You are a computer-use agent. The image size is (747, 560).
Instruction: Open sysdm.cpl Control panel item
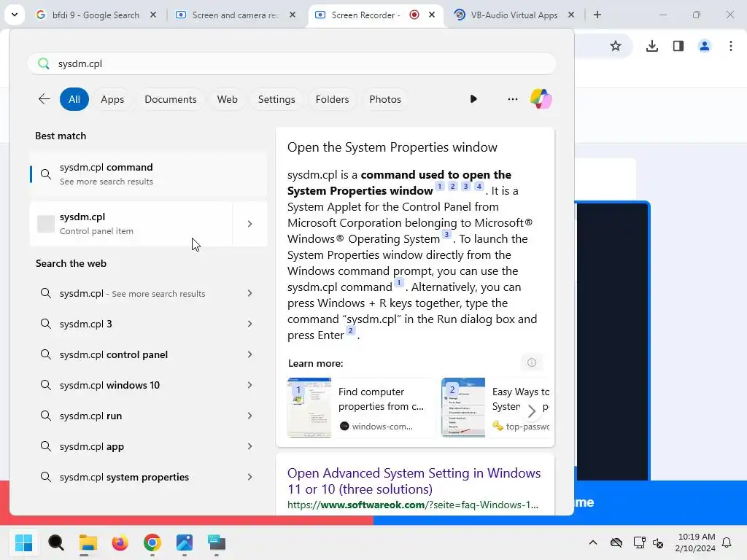coord(131,223)
